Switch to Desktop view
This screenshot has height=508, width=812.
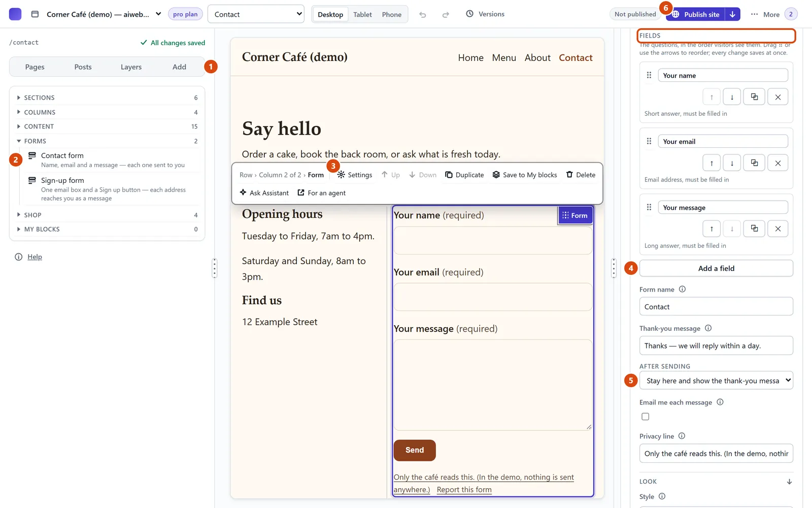[x=330, y=14]
